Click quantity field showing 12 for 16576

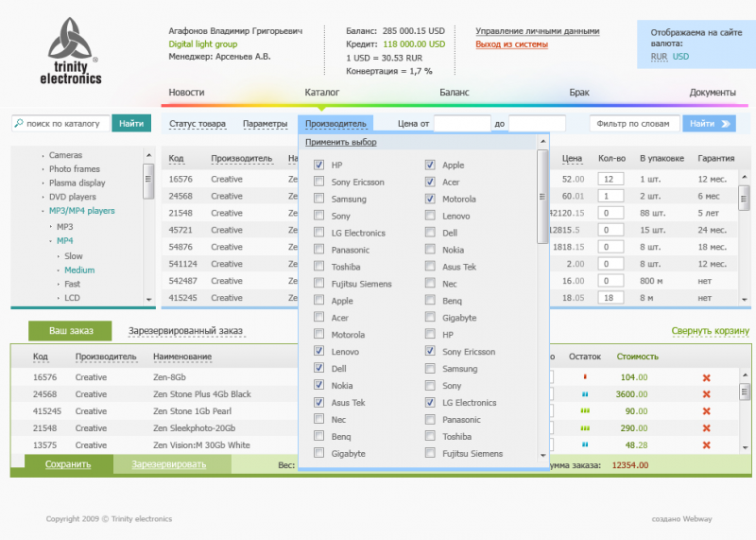[x=610, y=179]
